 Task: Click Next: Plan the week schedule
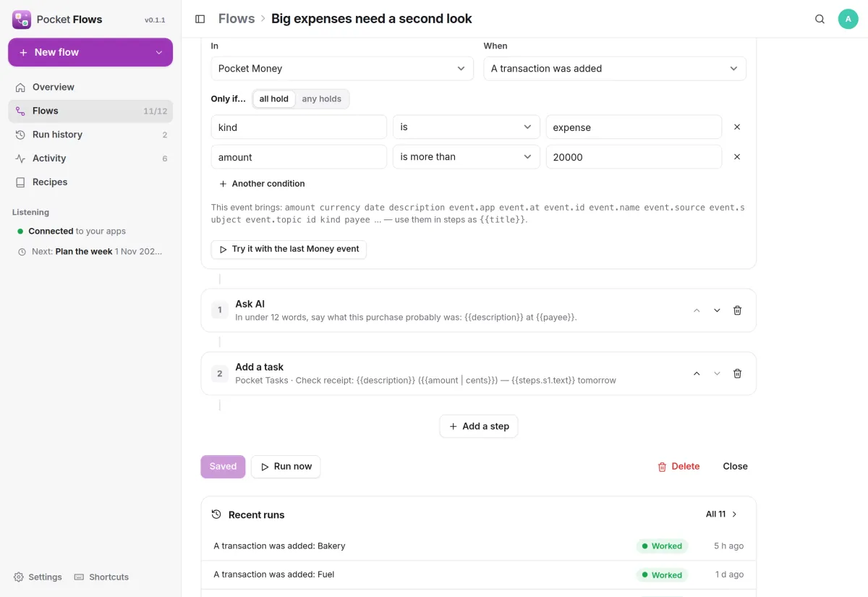click(x=90, y=252)
